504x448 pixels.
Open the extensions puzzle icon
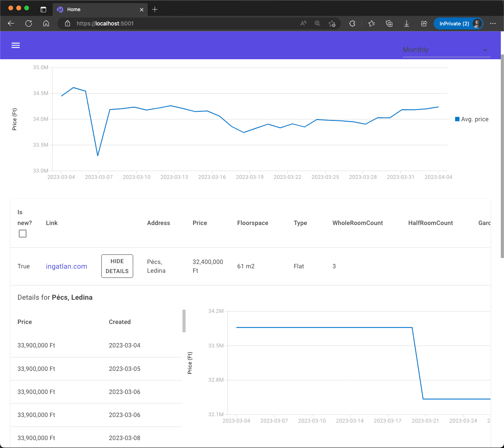352,23
